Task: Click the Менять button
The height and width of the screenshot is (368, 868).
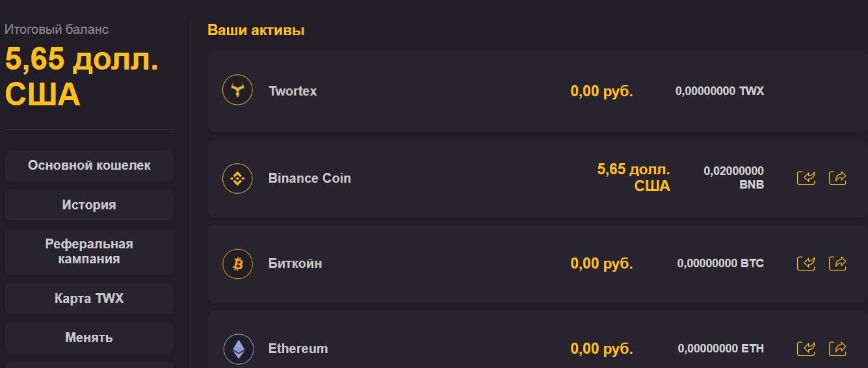Action: [89, 337]
